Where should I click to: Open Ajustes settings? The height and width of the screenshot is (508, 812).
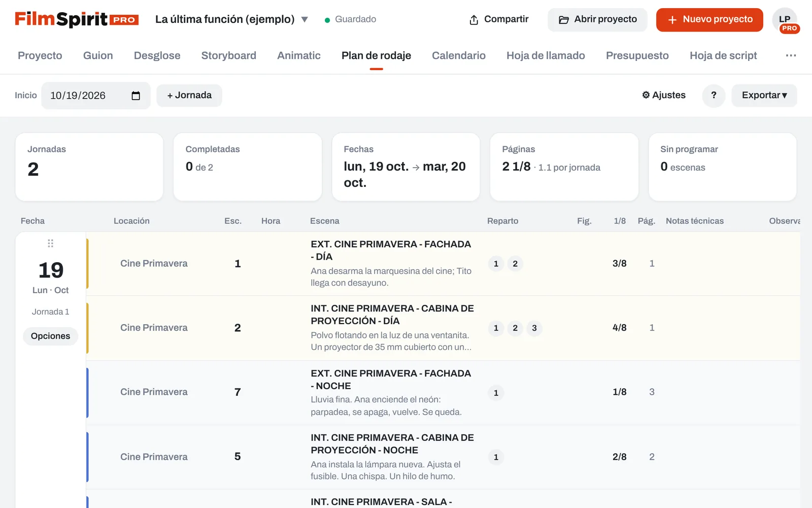coord(664,95)
